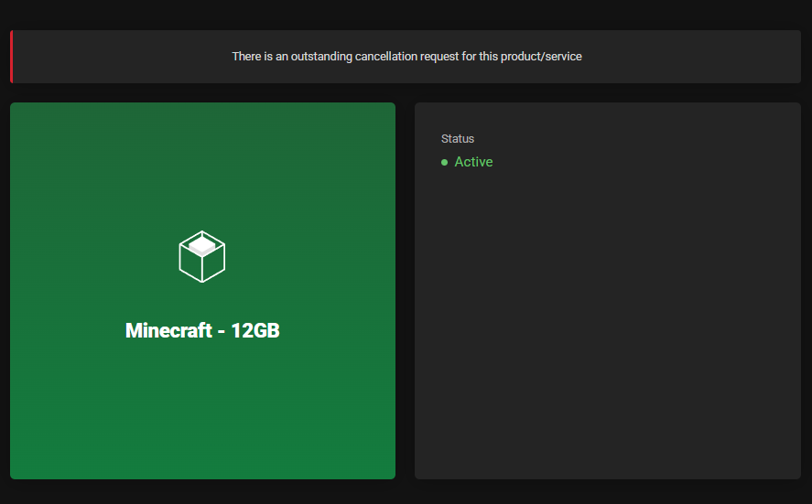Click the red accent bar on the alert
The width and height of the screenshot is (812, 504).
pos(12,57)
